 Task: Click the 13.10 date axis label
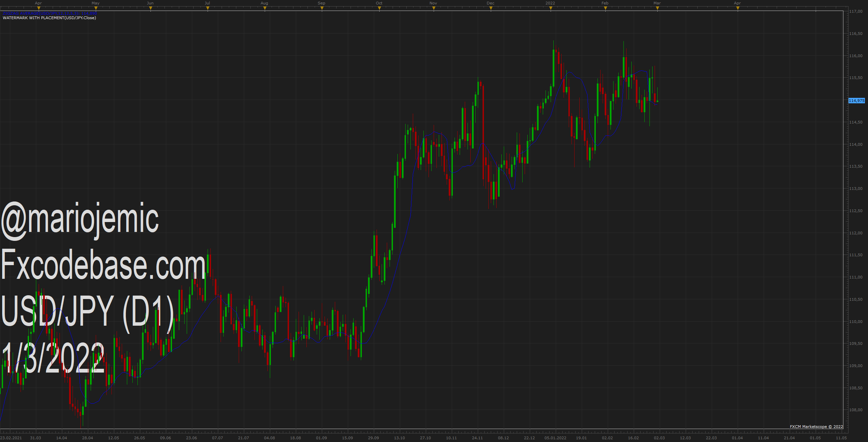(x=399, y=438)
